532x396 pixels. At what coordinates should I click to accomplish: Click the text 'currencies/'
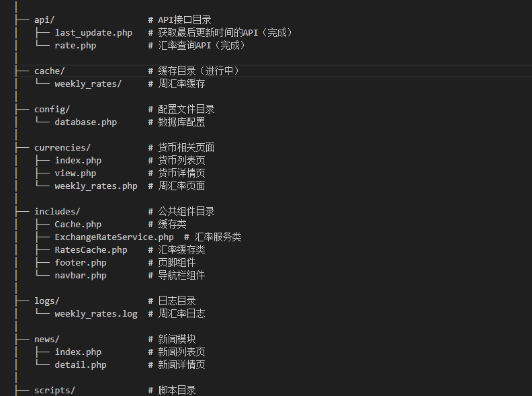(62, 148)
